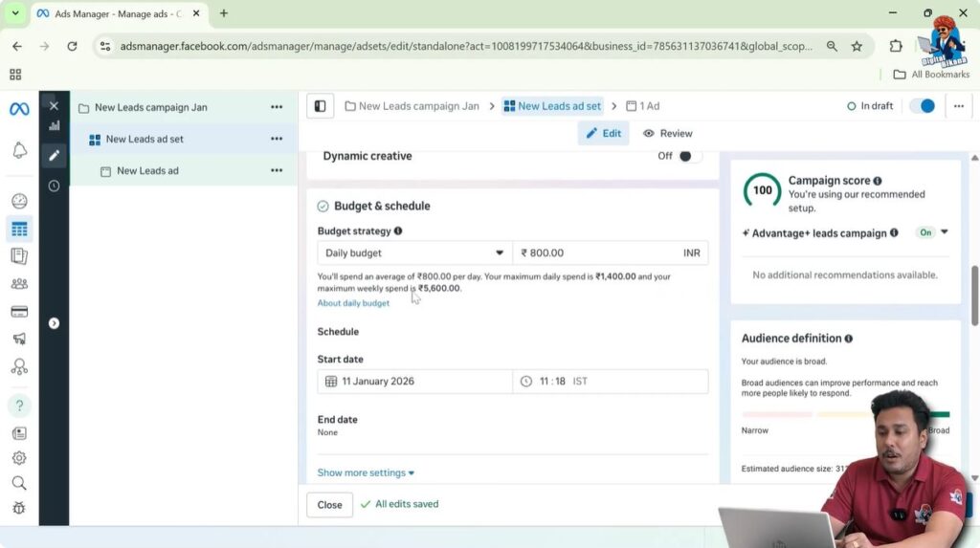Go to New Leads campaign Jan breadcrumb
The height and width of the screenshot is (548, 980).
(412, 106)
